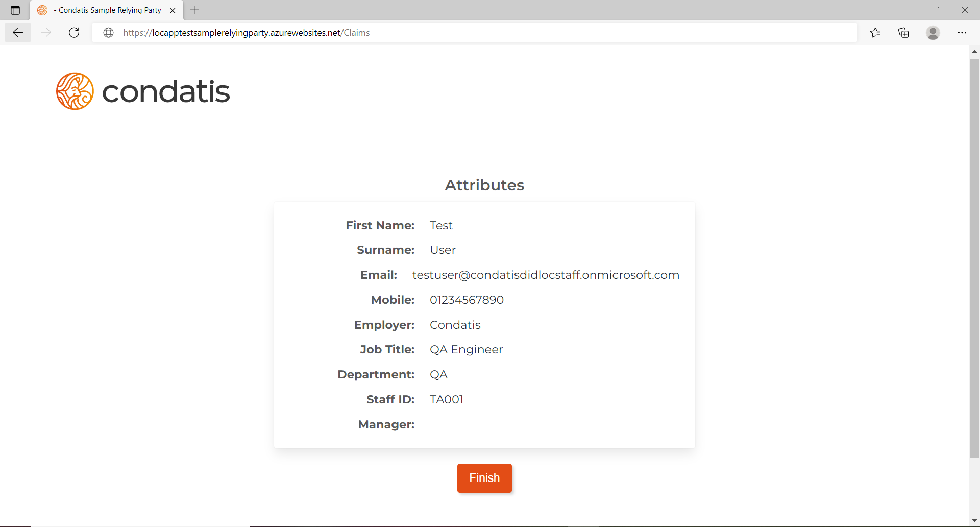Screen dimensions: 980x527
Task: Click the grayed forward navigation arrow
Action: tap(46, 32)
